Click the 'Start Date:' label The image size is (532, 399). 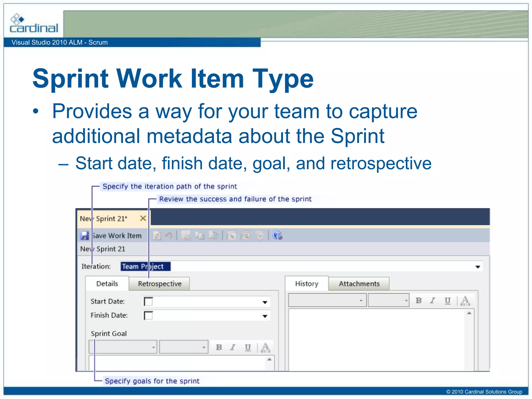tap(108, 301)
